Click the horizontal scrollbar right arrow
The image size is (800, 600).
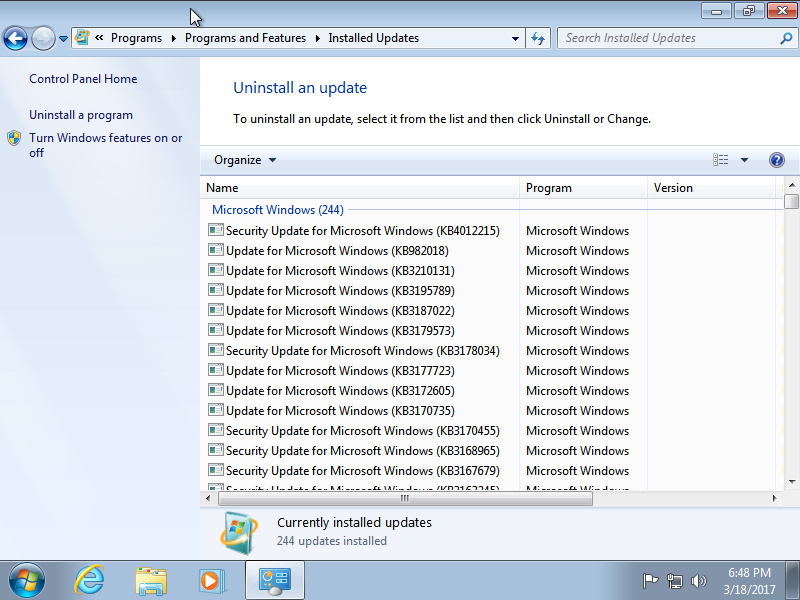coord(774,498)
